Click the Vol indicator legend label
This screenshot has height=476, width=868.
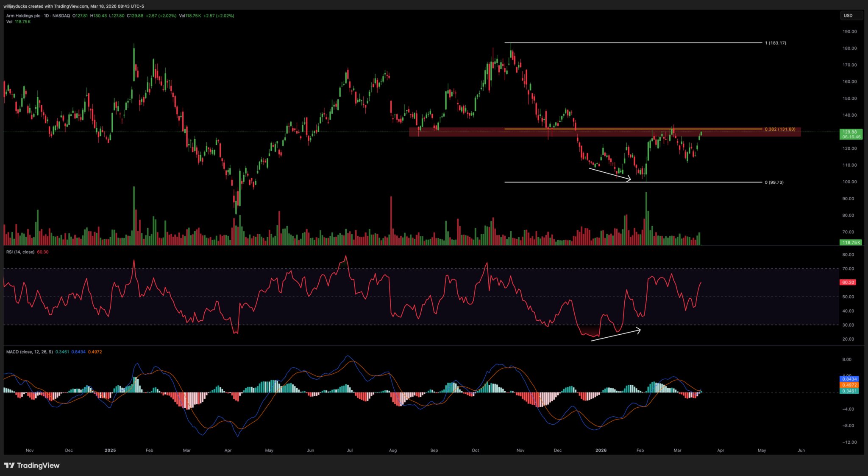pos(9,22)
